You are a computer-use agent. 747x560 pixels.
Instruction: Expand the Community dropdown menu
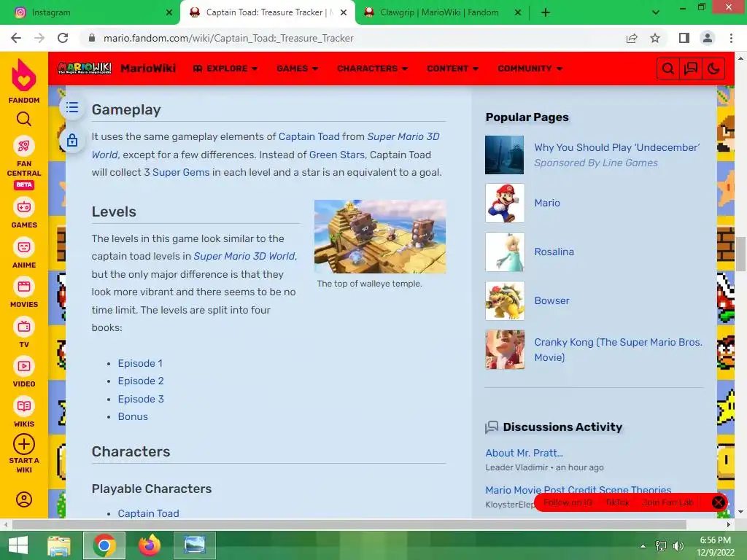[x=530, y=69]
